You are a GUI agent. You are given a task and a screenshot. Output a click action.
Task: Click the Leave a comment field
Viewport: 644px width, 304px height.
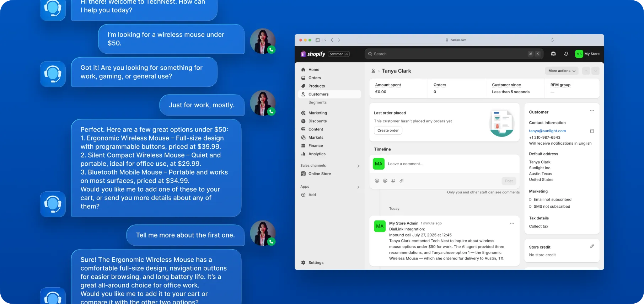(x=451, y=164)
